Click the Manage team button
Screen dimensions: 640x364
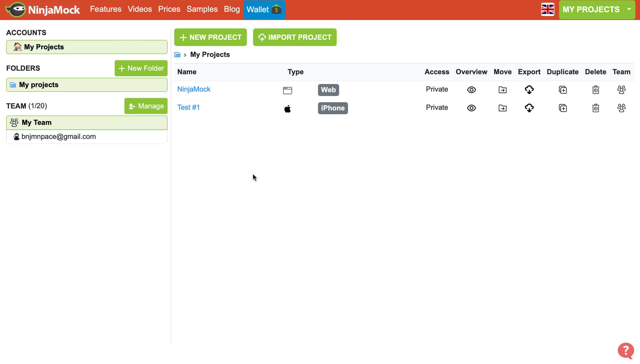coord(146,106)
